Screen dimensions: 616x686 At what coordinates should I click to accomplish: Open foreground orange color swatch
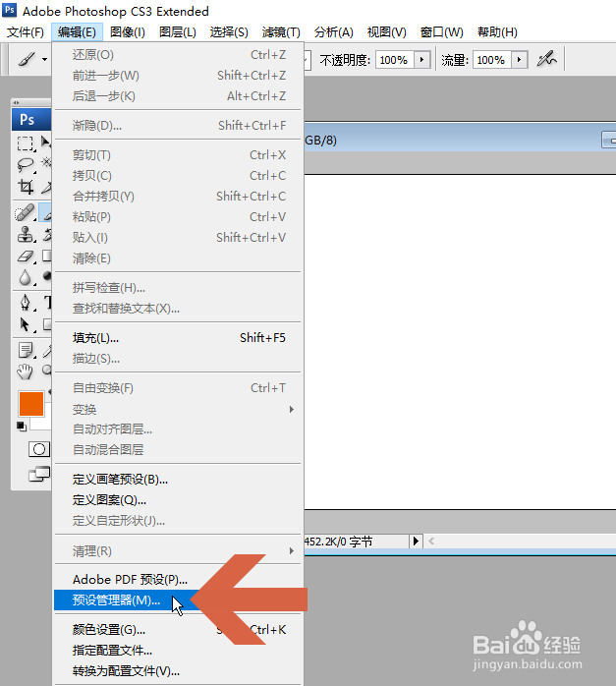31,404
